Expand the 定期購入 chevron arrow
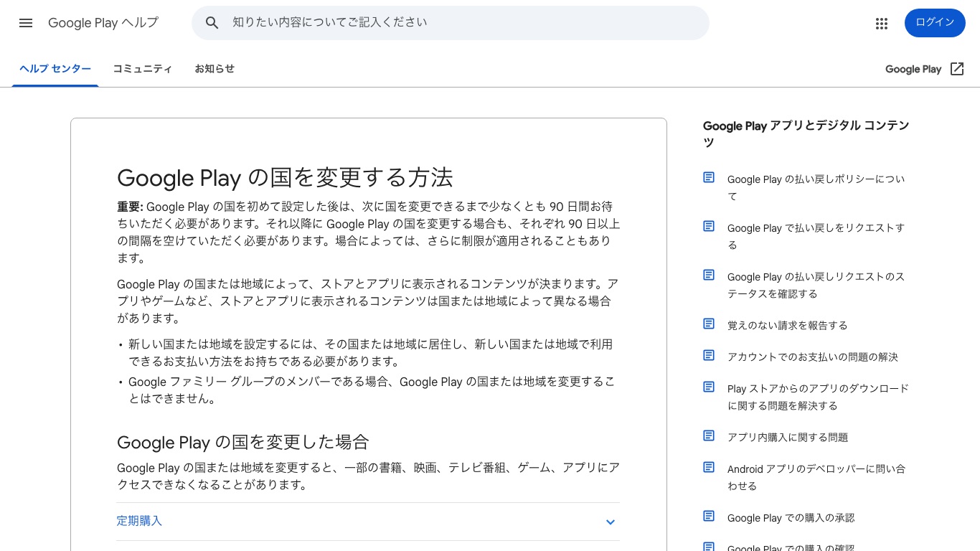Image resolution: width=980 pixels, height=551 pixels. (x=611, y=522)
